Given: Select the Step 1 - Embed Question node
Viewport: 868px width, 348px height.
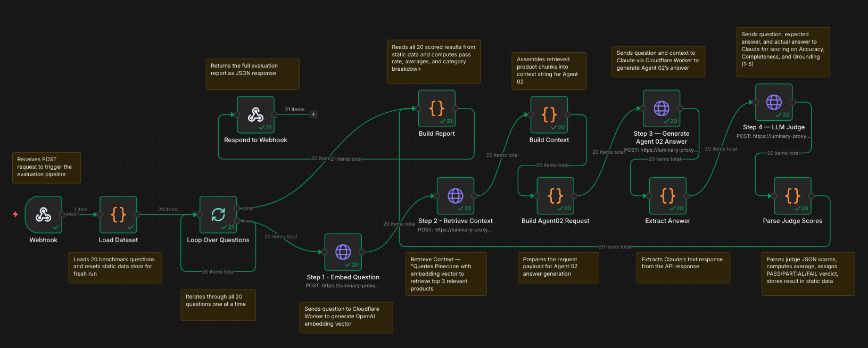Looking at the screenshot, I should click(x=343, y=252).
